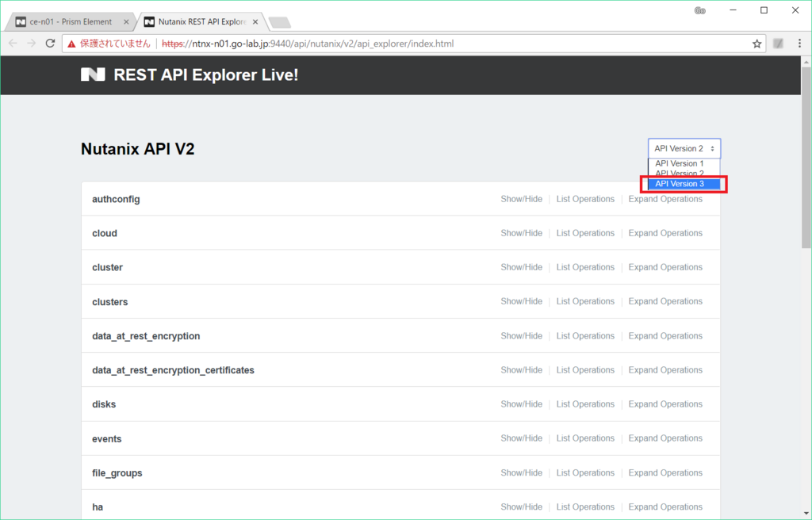This screenshot has width=812, height=520.
Task: Open List Operations for file_groups
Action: (x=585, y=472)
